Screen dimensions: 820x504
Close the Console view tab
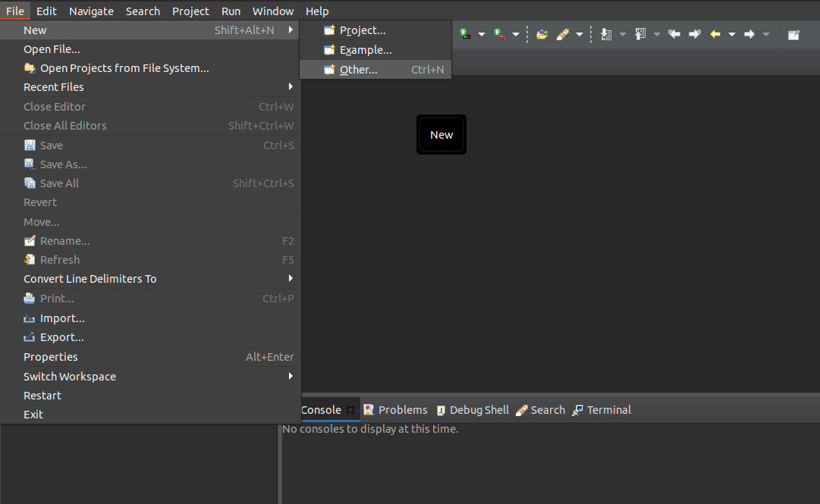click(x=350, y=409)
